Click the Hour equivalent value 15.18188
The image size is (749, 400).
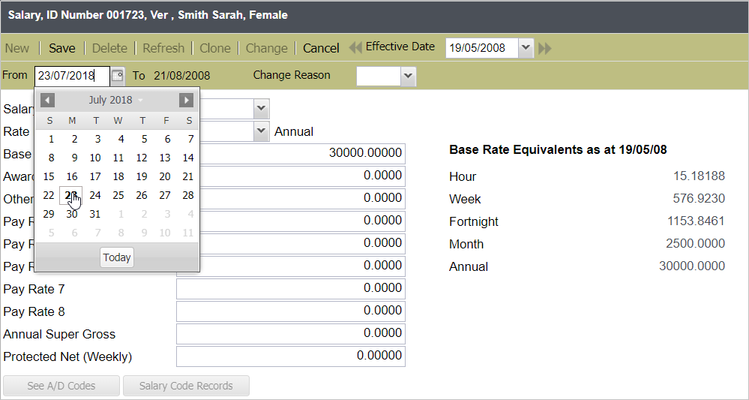699,176
